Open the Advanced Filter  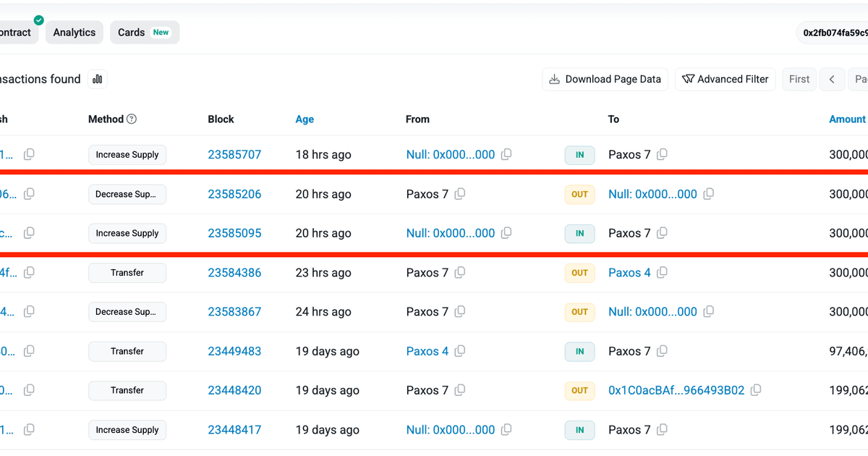coord(726,80)
